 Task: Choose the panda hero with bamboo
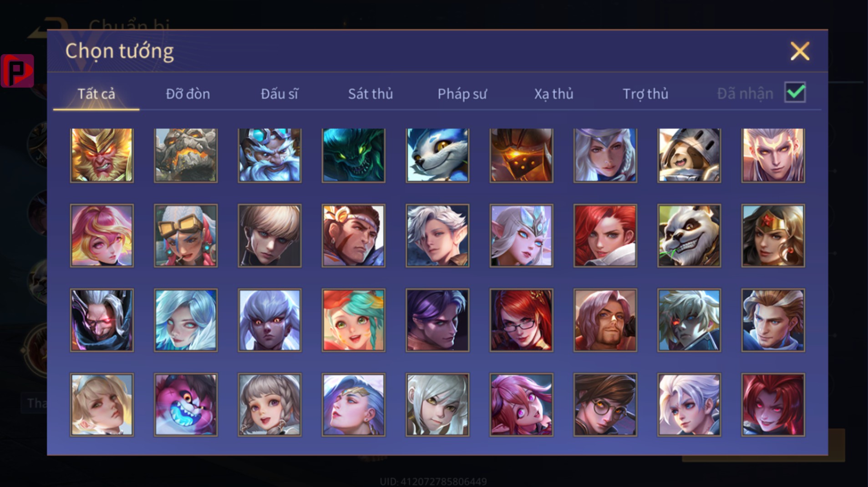point(689,236)
